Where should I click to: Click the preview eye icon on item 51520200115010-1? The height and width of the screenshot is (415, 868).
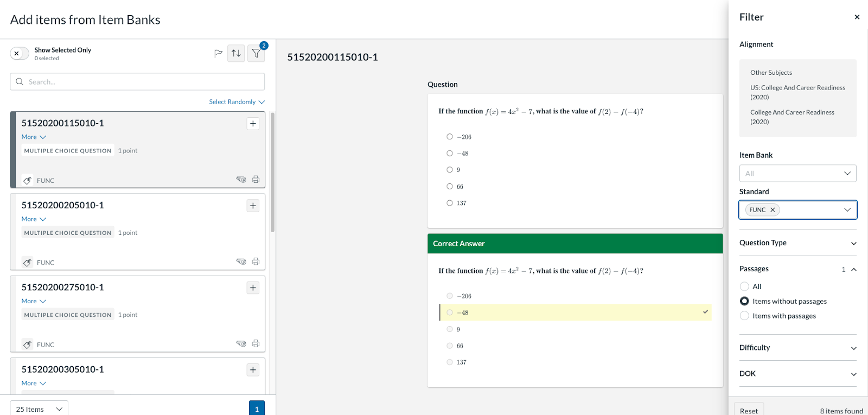click(241, 180)
